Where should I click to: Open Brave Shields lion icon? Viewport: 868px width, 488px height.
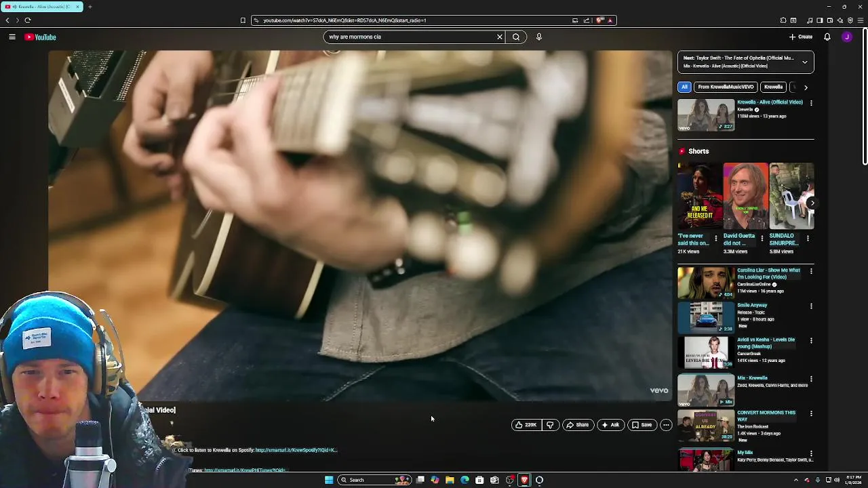599,20
